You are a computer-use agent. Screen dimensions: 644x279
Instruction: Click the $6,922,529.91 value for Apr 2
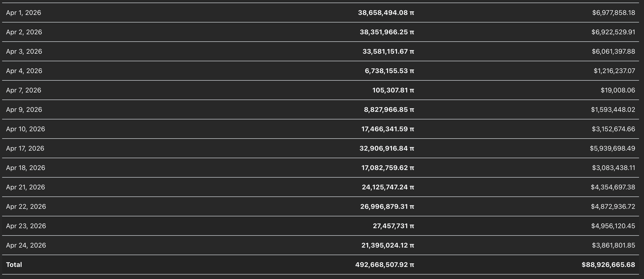point(613,32)
